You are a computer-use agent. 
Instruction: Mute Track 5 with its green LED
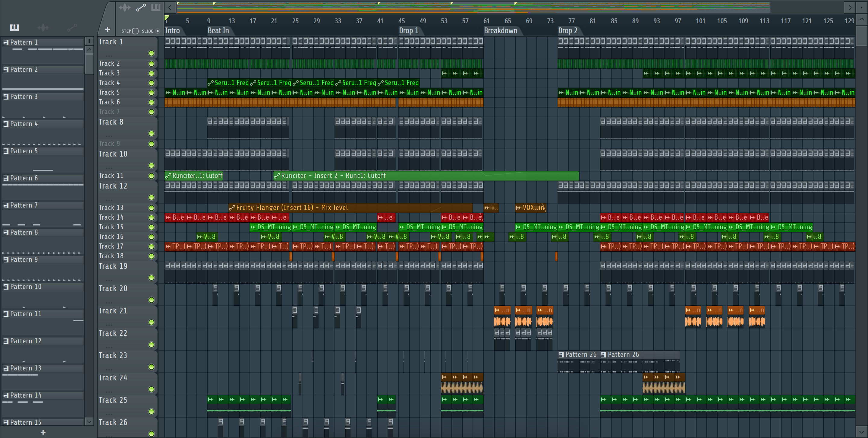(x=151, y=93)
